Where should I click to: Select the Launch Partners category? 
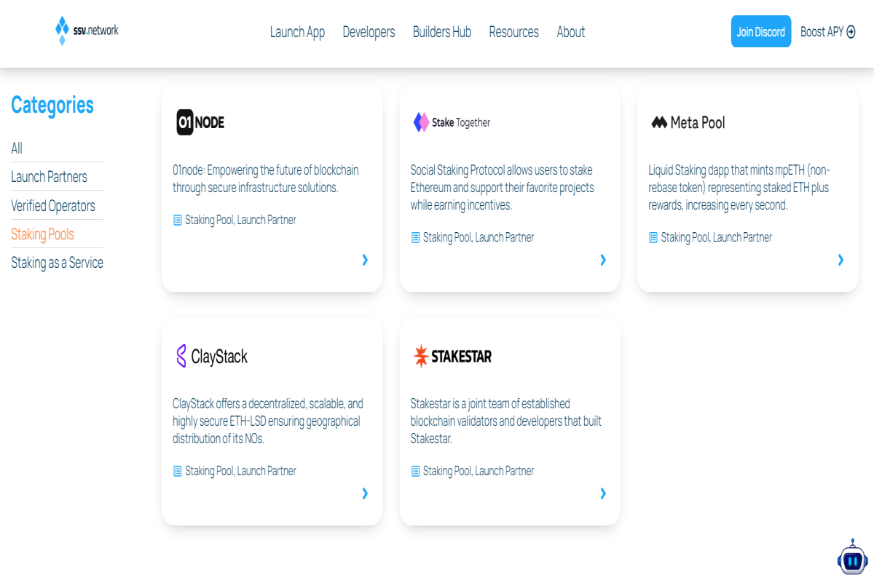(x=49, y=177)
